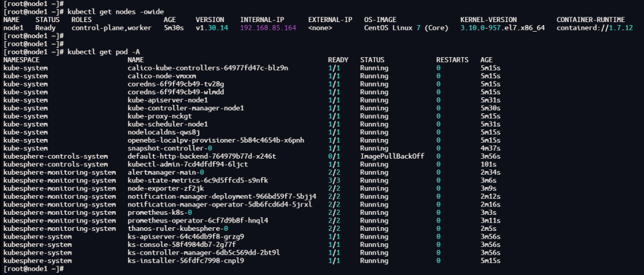Viewport: 644px width, 275px height.
Task: Click the RESTARTS column header
Action: [x=452, y=60]
